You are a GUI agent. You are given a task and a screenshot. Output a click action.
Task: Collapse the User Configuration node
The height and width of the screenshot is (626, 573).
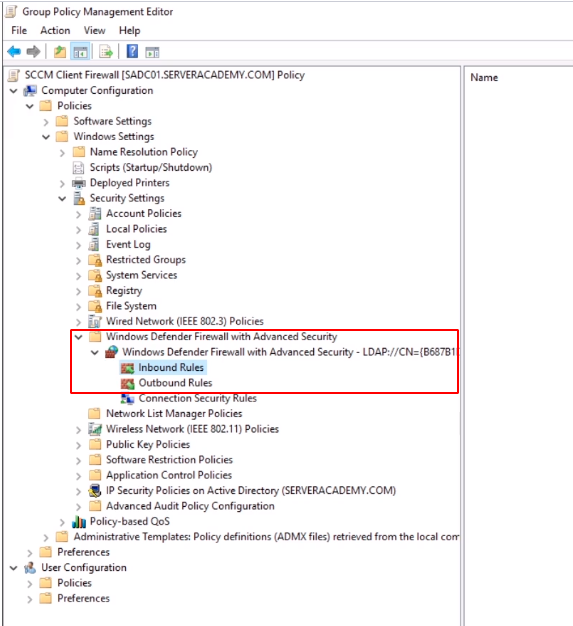14,568
